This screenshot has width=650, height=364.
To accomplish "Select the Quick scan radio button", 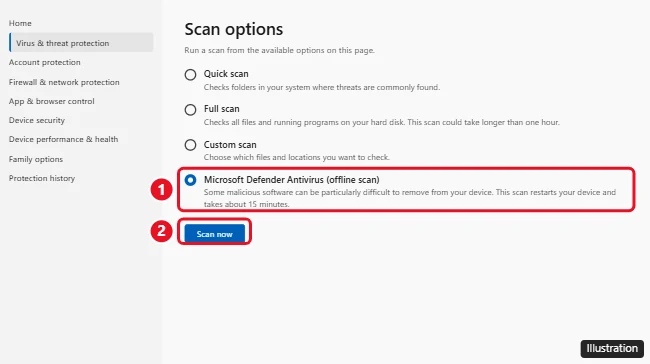I will (x=190, y=75).
